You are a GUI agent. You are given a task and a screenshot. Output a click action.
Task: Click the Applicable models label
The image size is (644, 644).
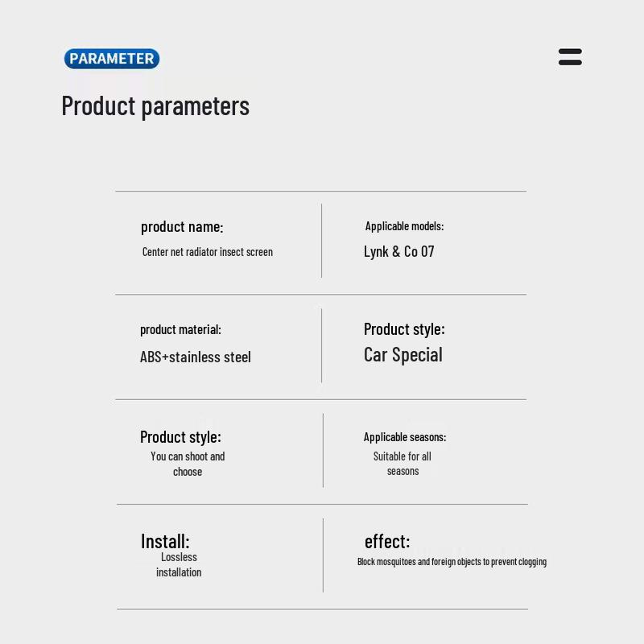pyautogui.click(x=404, y=226)
